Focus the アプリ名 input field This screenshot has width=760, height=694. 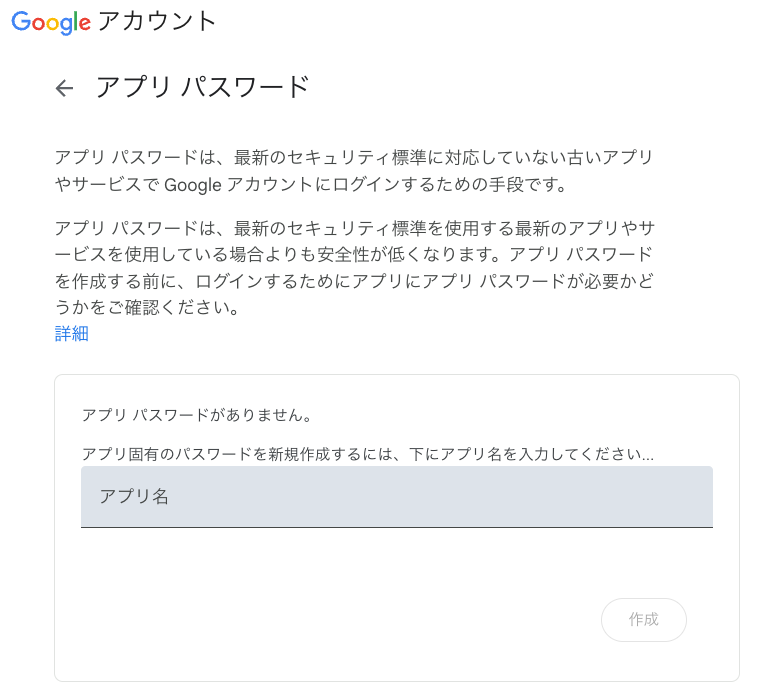(396, 496)
